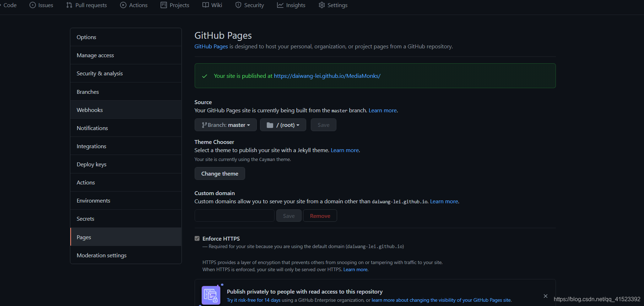This screenshot has height=306, width=644.
Task: Click Learn more link under Theme Chooser
Action: (x=345, y=150)
